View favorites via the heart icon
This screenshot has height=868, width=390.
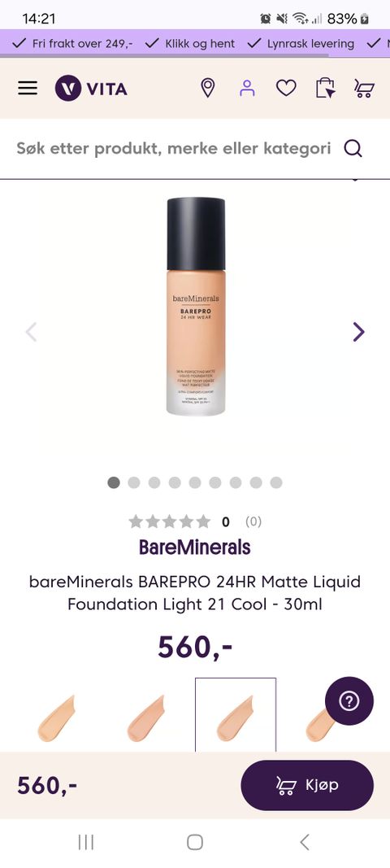pos(286,88)
